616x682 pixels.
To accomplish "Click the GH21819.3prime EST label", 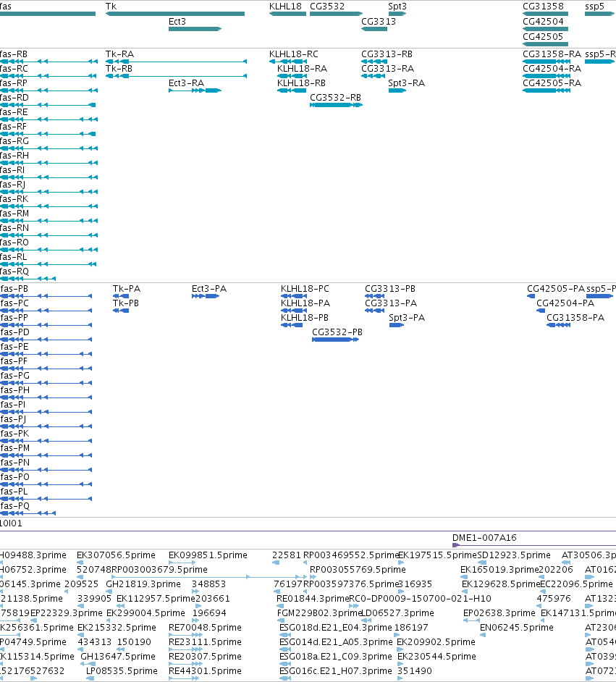I will [x=143, y=584].
